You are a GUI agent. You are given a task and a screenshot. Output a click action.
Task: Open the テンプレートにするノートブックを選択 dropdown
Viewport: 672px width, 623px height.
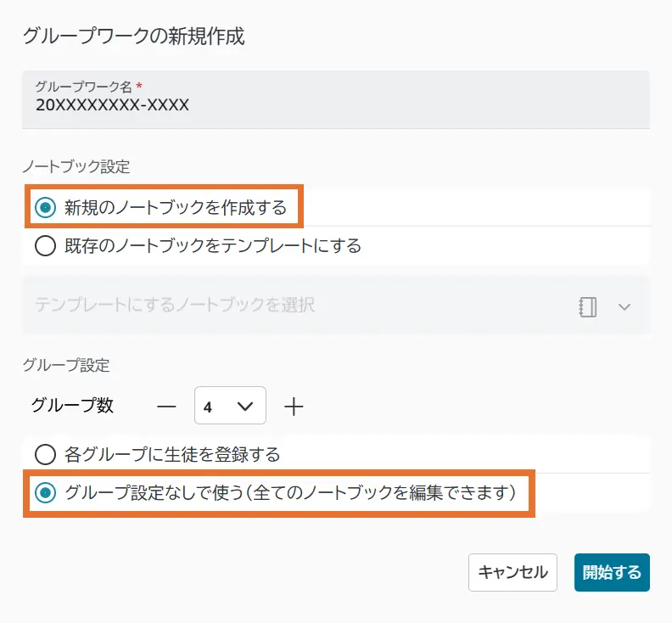tap(336, 306)
